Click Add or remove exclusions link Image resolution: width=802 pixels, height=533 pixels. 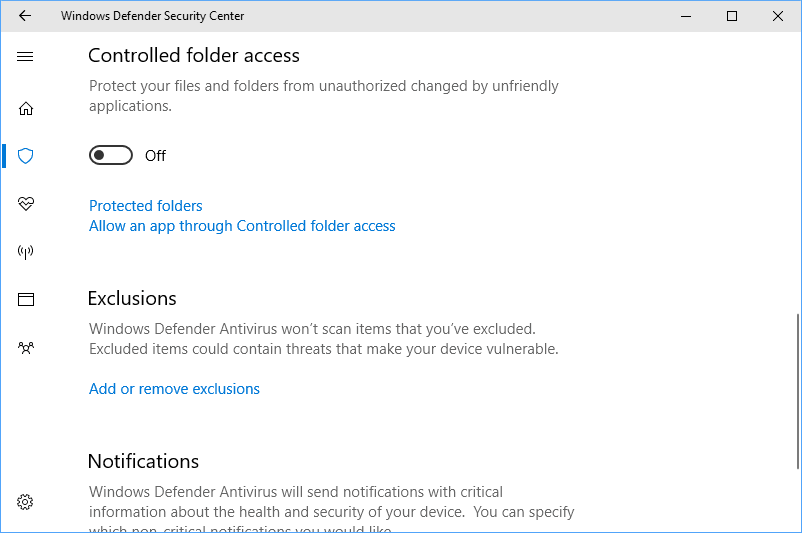pos(174,389)
